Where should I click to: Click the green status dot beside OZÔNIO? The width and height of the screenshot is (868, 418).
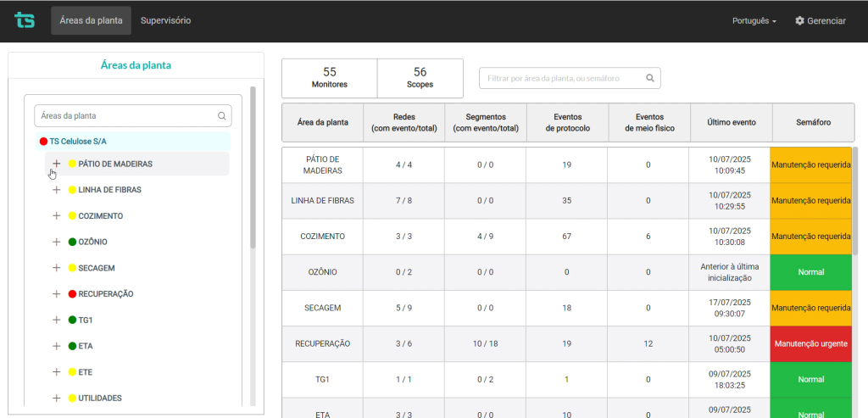pyautogui.click(x=72, y=242)
